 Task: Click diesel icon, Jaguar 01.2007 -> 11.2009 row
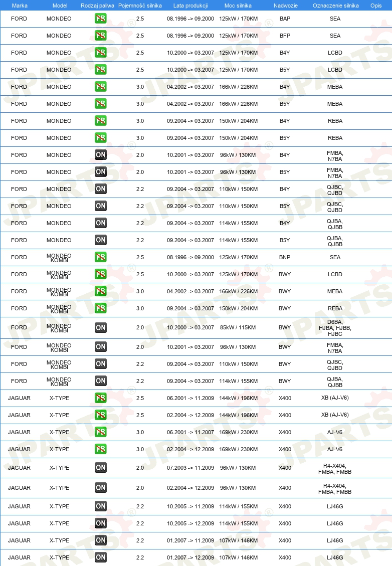click(101, 540)
